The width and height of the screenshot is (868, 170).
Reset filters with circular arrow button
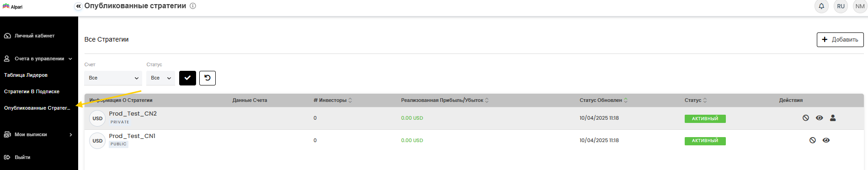[x=208, y=78]
